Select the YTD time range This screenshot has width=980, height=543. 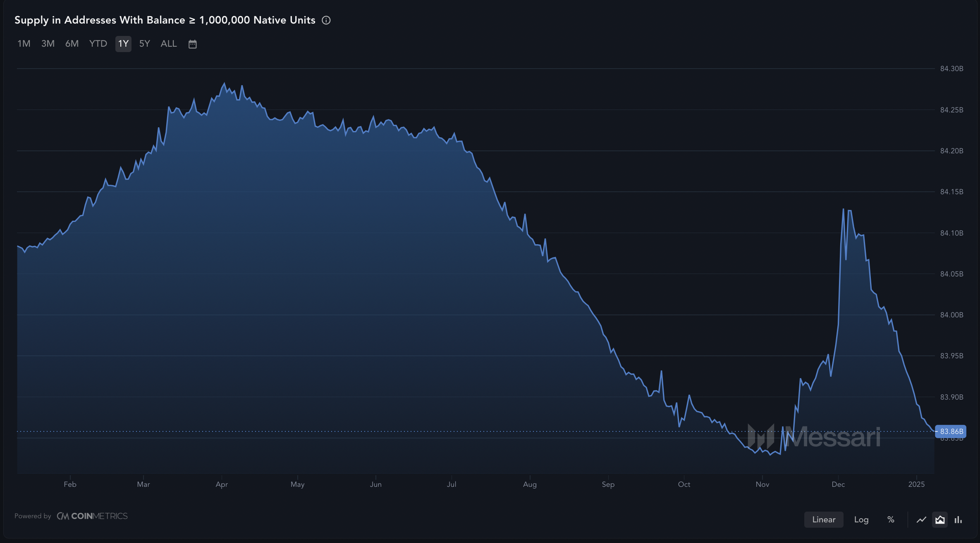(x=98, y=44)
